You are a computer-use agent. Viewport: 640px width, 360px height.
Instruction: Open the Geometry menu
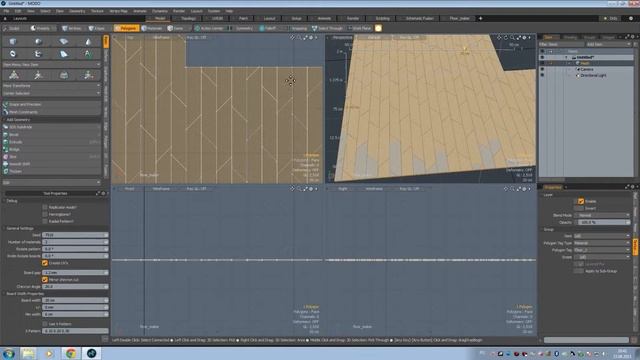[x=77, y=11]
